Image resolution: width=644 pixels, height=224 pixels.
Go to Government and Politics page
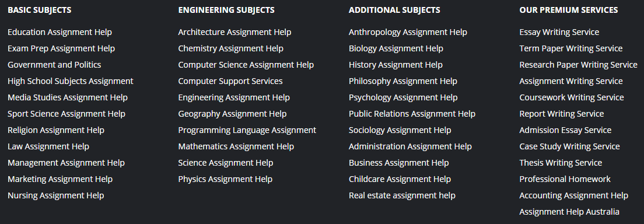tap(54, 65)
